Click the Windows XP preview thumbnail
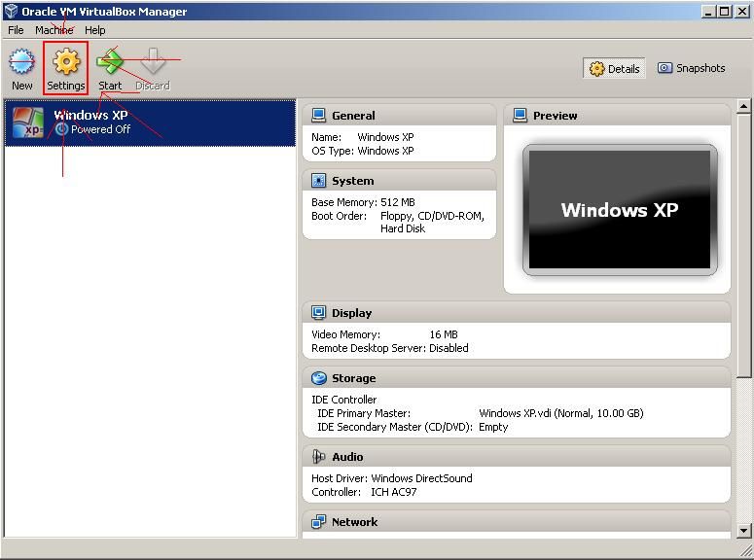The image size is (754, 560). coord(620,210)
